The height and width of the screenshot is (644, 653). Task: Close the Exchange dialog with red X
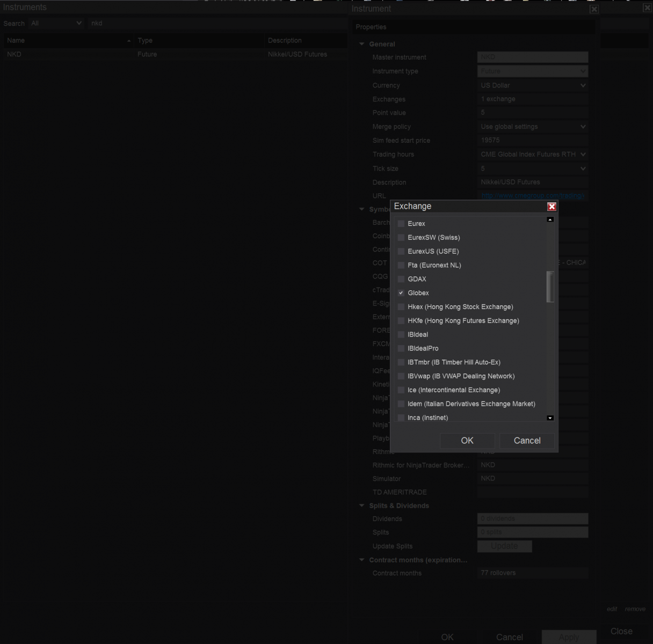[x=552, y=207]
